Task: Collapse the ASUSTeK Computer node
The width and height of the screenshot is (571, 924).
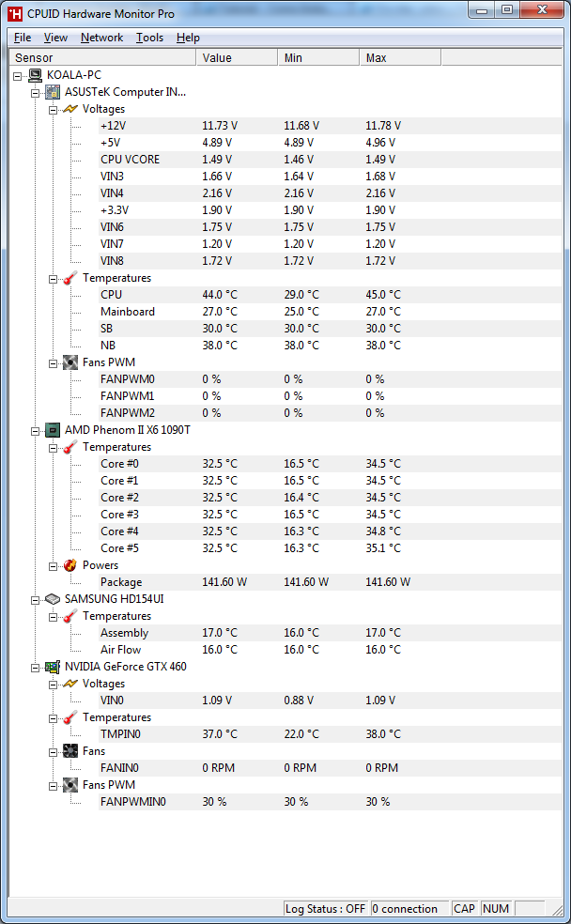Action: coord(36,93)
